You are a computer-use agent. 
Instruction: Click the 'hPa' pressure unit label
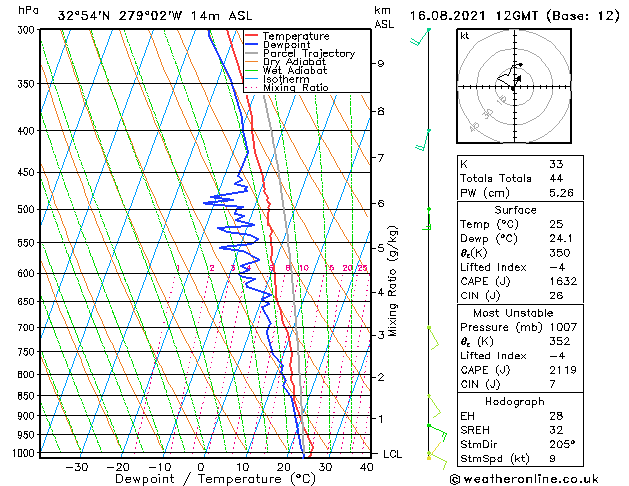tap(28, 10)
